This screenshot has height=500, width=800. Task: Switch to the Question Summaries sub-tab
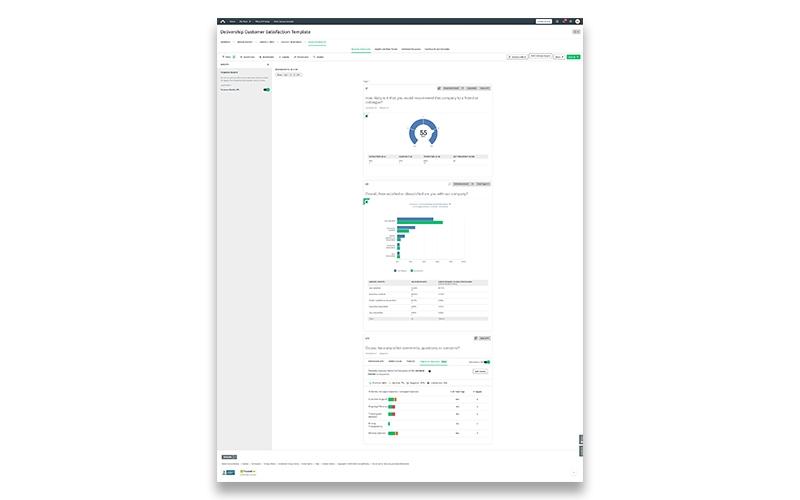pyautogui.click(x=361, y=49)
